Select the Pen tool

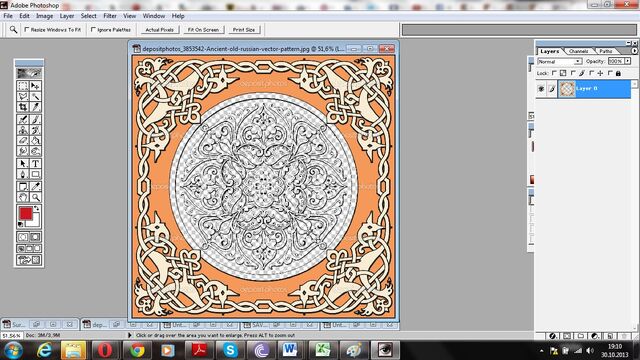pos(23,174)
